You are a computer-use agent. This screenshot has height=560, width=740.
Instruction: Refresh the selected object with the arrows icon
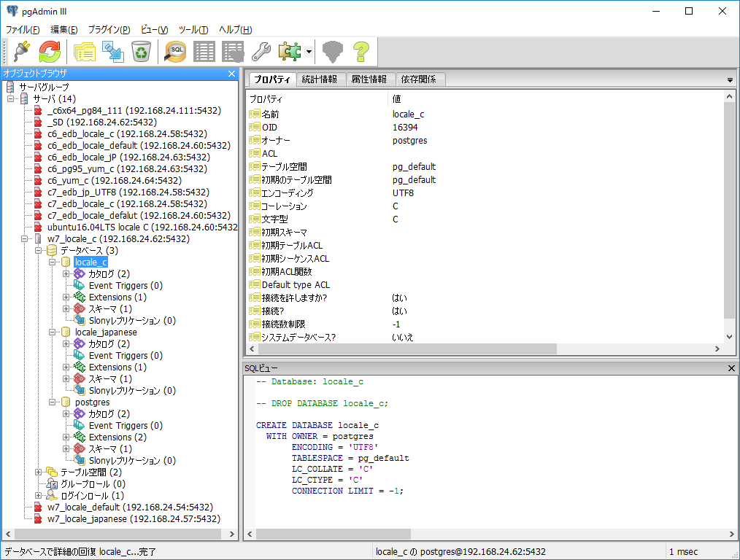click(x=50, y=52)
